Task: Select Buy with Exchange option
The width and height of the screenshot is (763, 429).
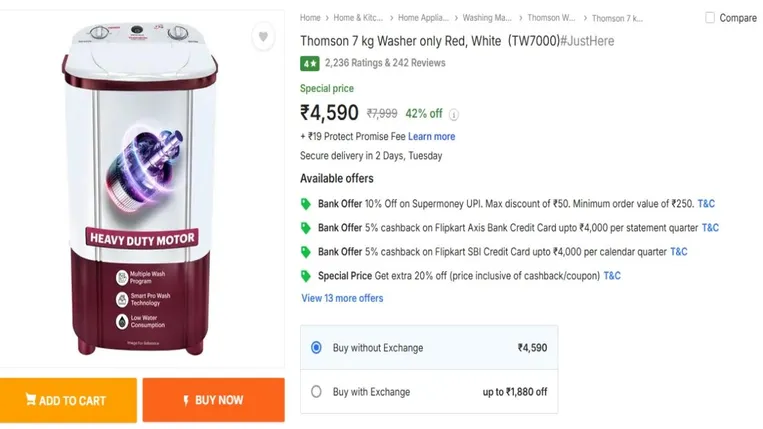Action: (316, 392)
